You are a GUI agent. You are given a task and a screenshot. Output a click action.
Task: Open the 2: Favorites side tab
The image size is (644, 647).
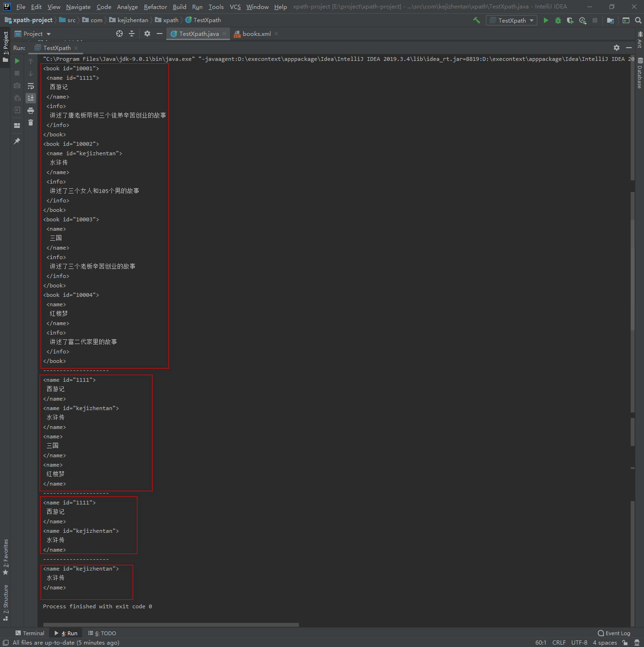[6, 557]
